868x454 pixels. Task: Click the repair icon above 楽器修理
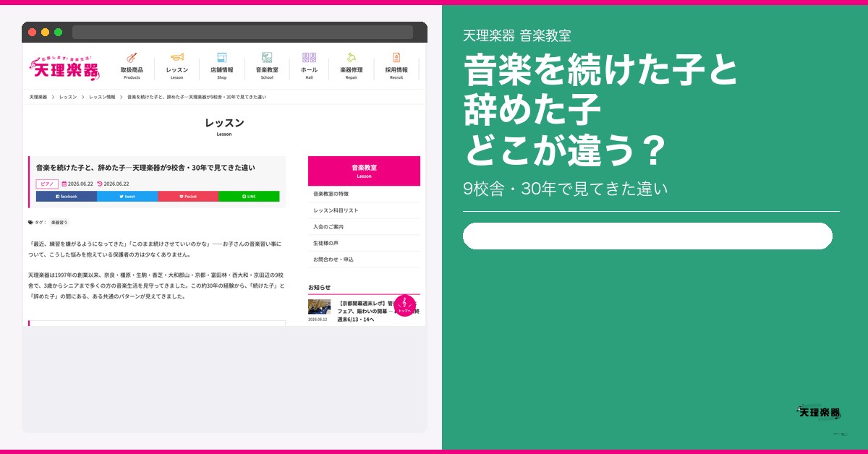click(352, 58)
